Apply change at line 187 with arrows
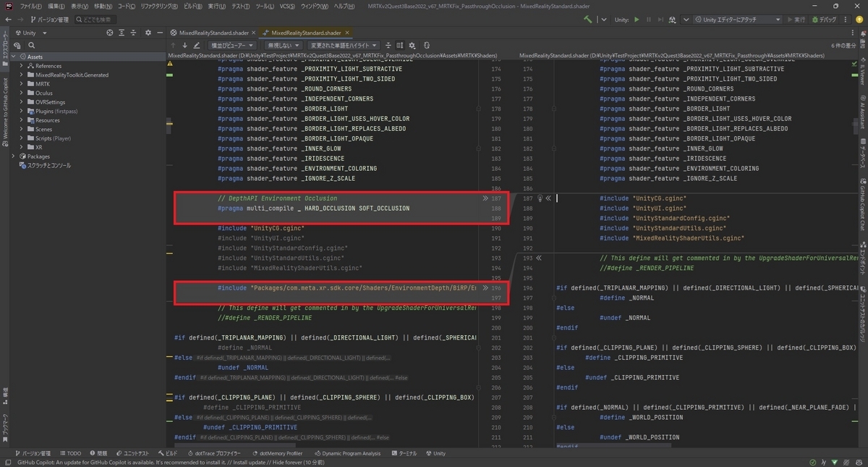Image resolution: width=868 pixels, height=467 pixels. [x=485, y=198]
